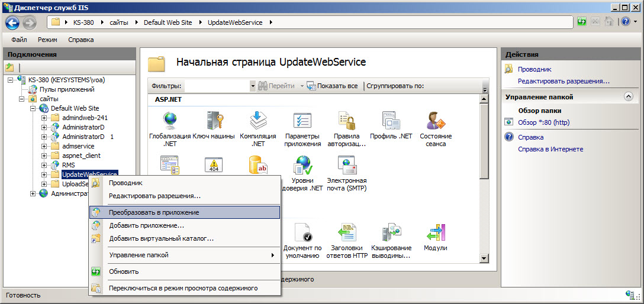644x304 pixels.
Task: Open the Файл menu
Action: [19, 40]
